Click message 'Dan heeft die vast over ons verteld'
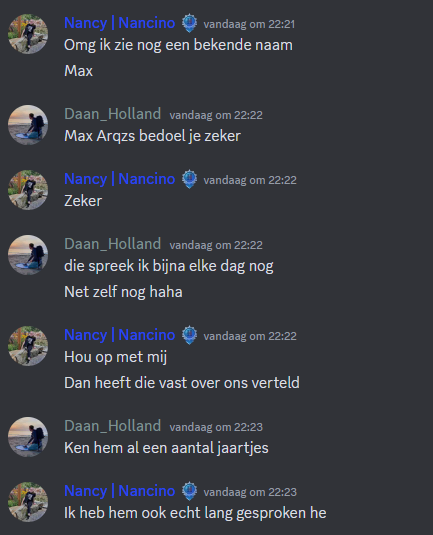The width and height of the screenshot is (433, 535). pos(182,383)
